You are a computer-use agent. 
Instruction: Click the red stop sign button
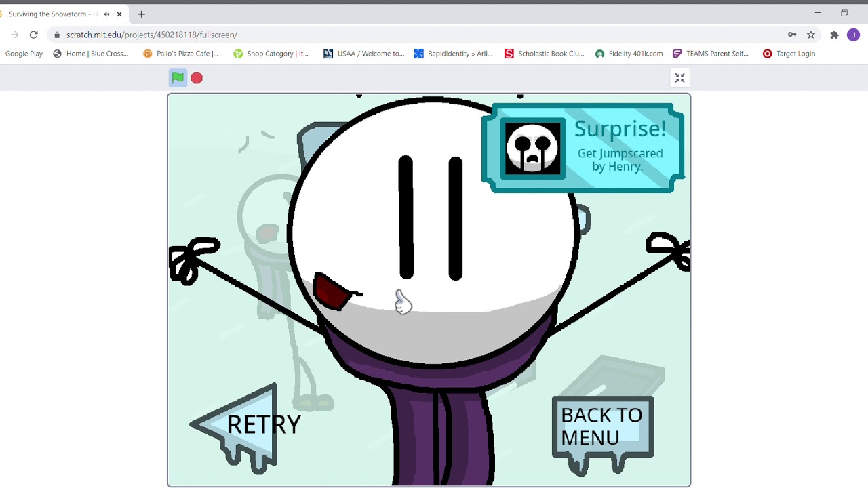(x=197, y=78)
